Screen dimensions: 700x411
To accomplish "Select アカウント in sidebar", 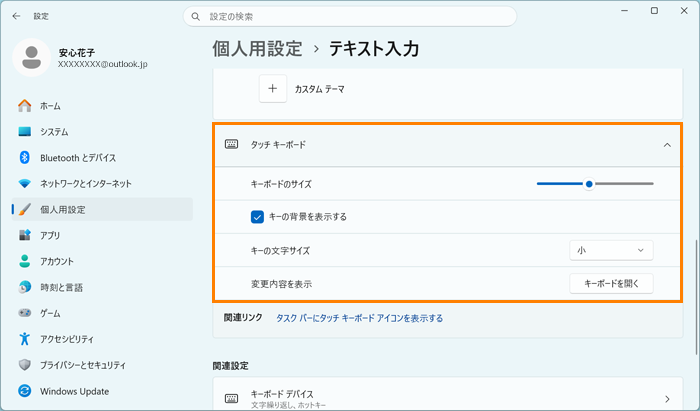I will point(102,261).
